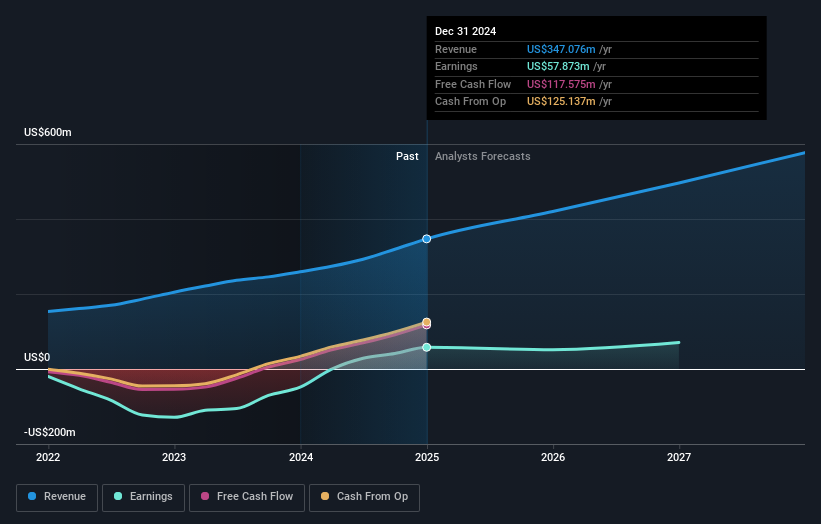Toggle the Revenue legend button

[x=57, y=497]
